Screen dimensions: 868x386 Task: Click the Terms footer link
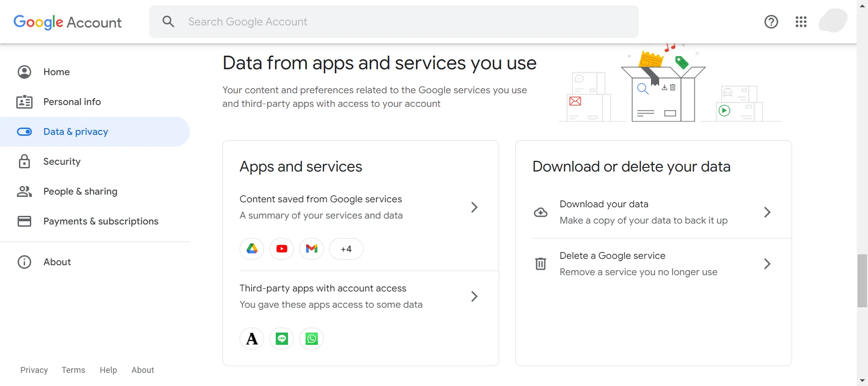(73, 370)
